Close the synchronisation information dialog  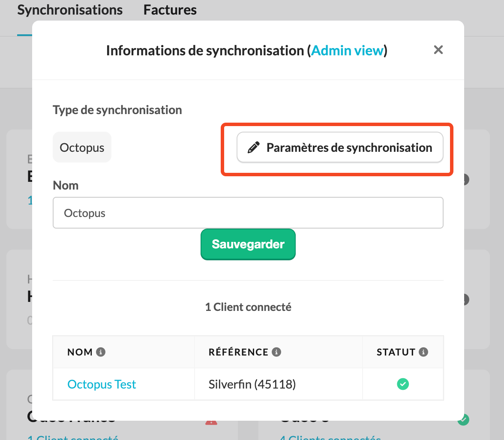click(438, 50)
